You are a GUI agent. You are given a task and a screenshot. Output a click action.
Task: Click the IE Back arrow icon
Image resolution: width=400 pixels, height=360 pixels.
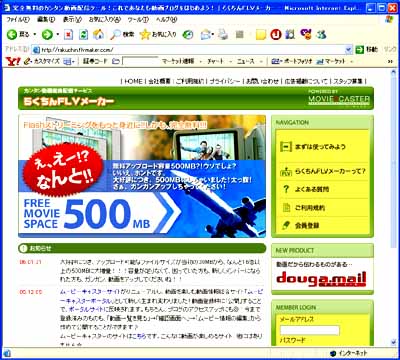12,35
